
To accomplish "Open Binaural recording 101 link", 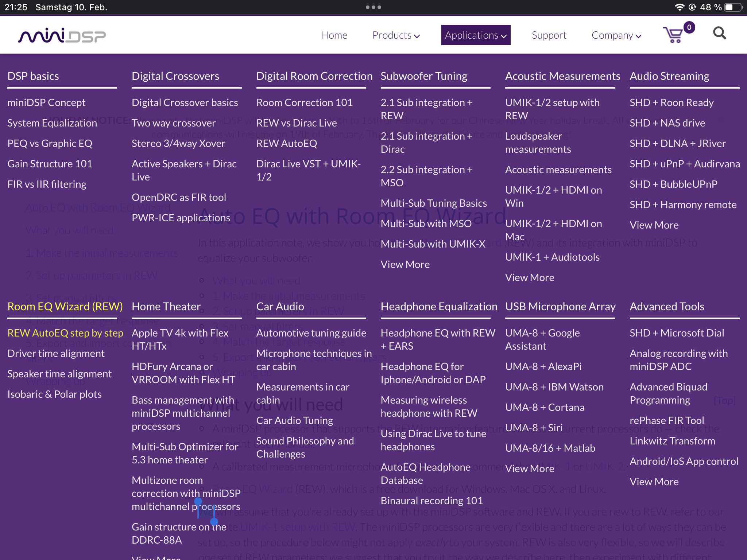I will click(432, 501).
